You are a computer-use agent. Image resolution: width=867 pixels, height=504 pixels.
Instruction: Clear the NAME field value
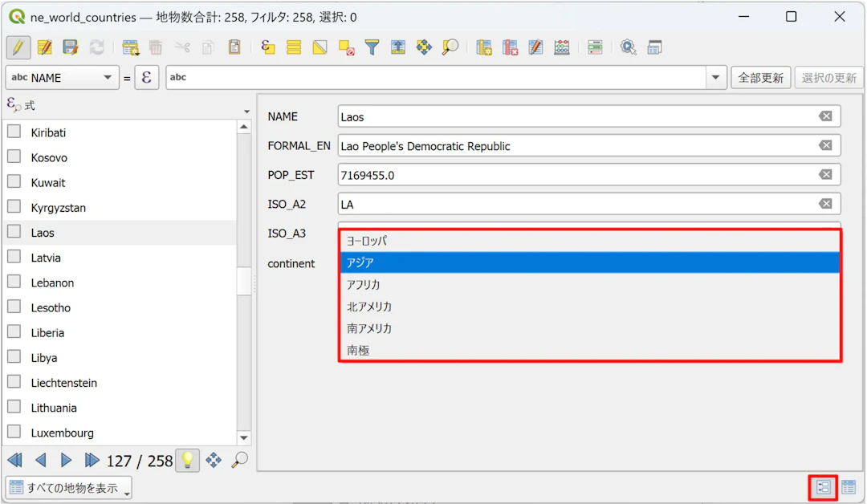(x=825, y=116)
